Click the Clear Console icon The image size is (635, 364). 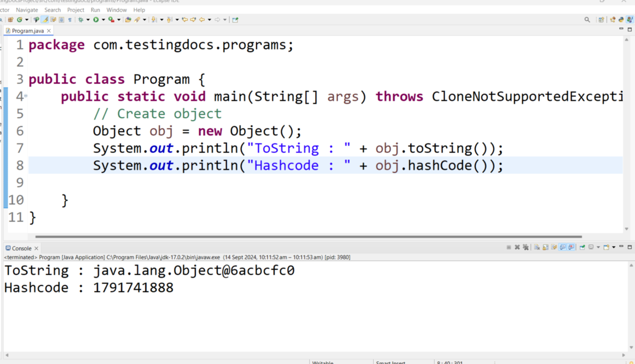point(537,247)
